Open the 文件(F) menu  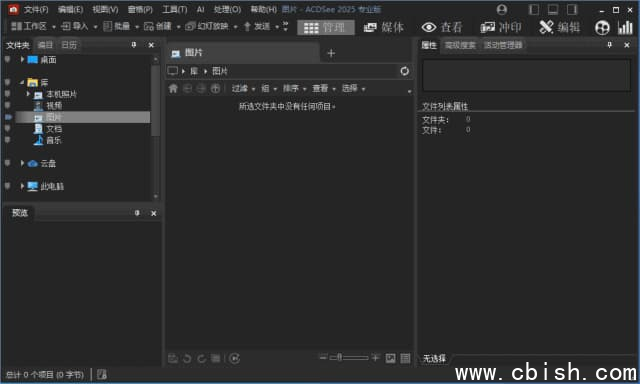coord(36,9)
